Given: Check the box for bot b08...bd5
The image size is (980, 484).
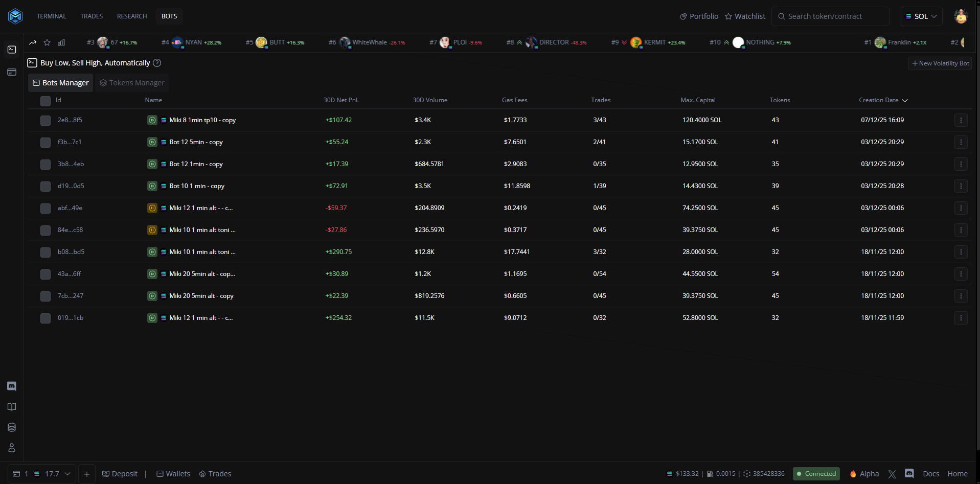Looking at the screenshot, I should (45, 252).
